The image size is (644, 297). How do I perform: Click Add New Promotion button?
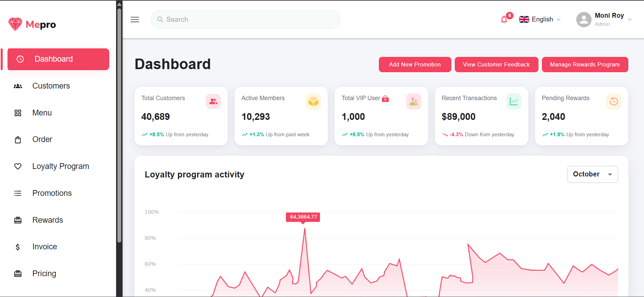(x=415, y=64)
